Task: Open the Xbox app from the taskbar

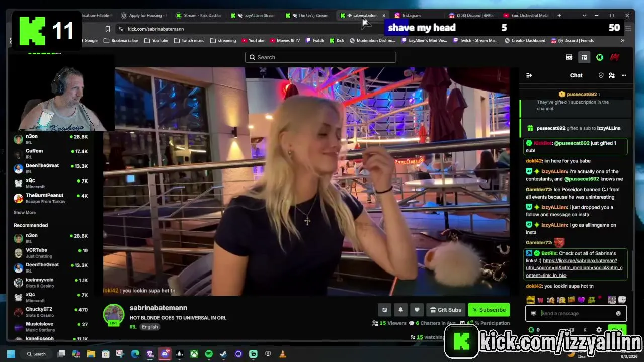Action: pos(194,354)
